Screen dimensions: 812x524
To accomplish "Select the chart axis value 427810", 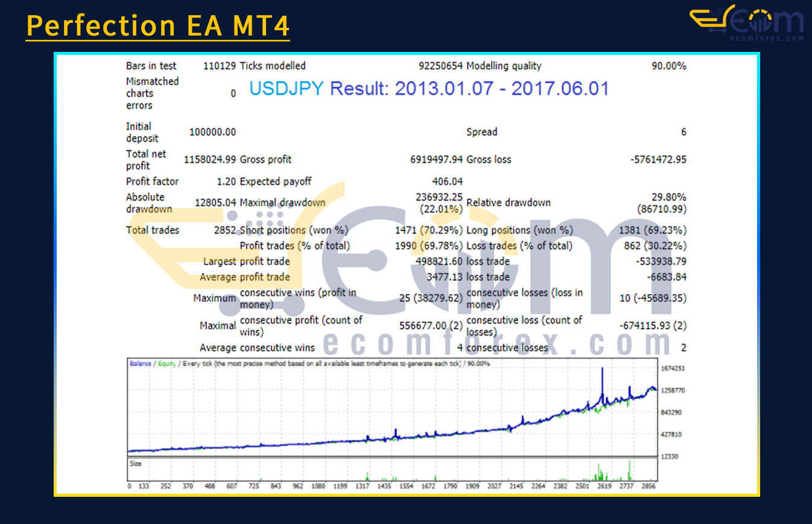I will [672, 435].
